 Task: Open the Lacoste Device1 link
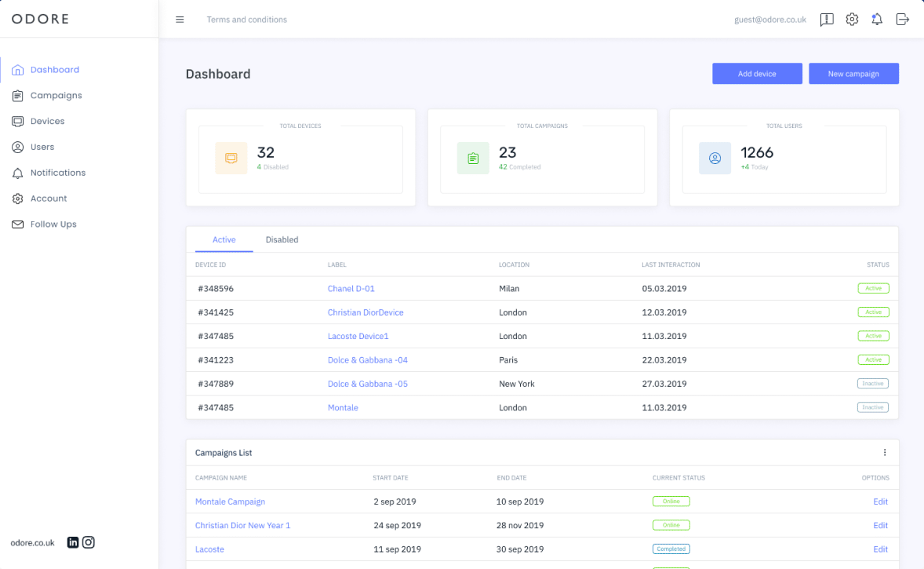pyautogui.click(x=358, y=336)
